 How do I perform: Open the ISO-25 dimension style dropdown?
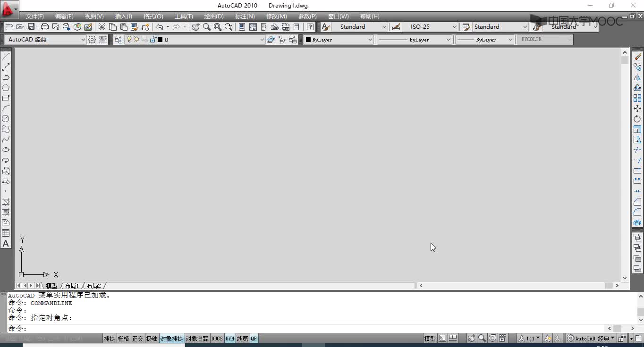click(x=430, y=27)
